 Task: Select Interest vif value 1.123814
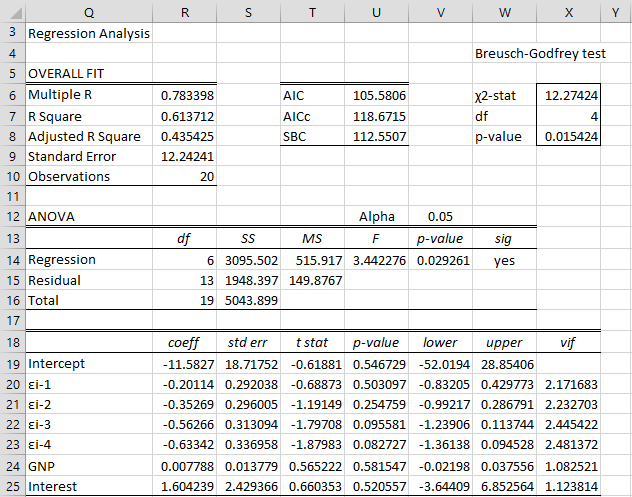pos(569,486)
